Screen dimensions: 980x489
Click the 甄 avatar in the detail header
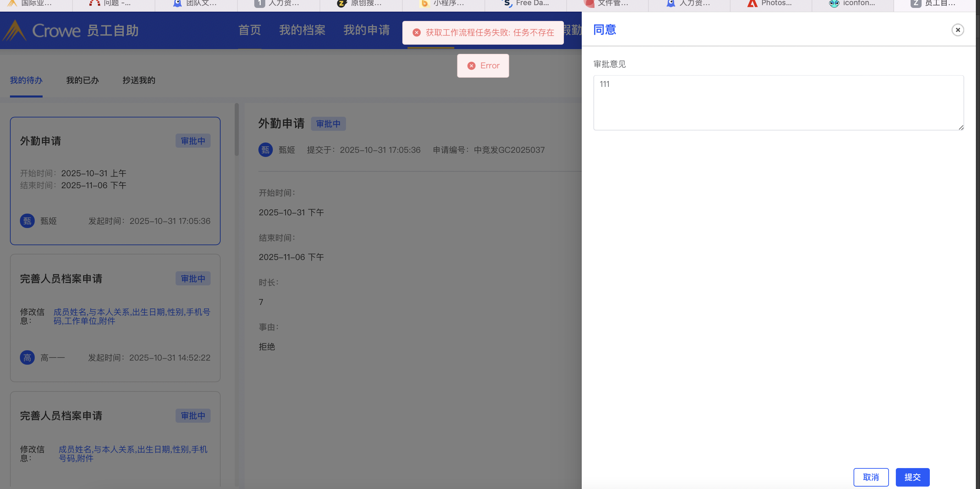pos(265,150)
